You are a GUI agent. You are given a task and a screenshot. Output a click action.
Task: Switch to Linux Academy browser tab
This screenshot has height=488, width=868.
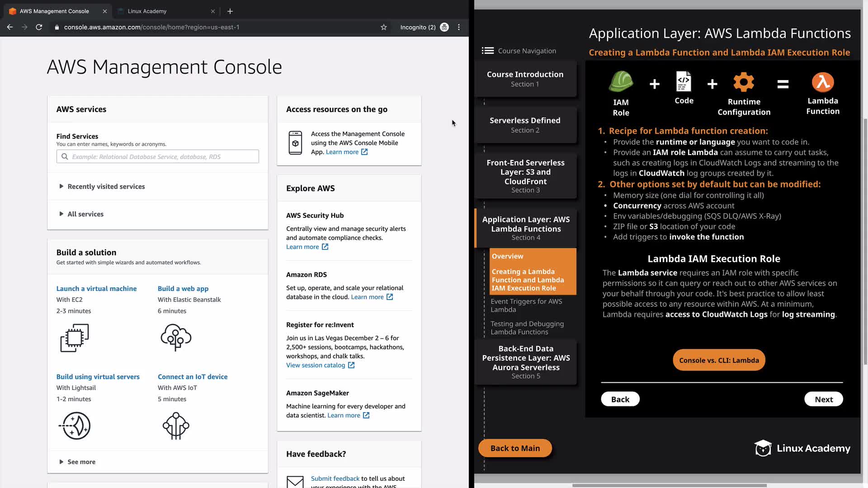click(147, 11)
